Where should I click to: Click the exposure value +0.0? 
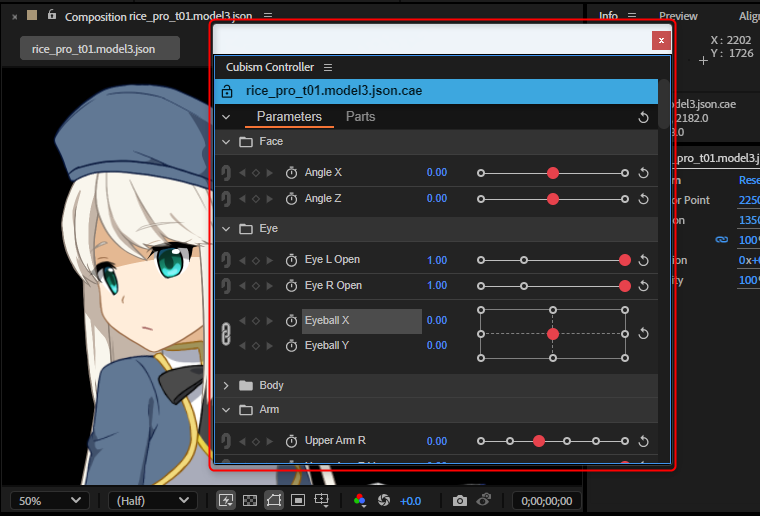(410, 501)
